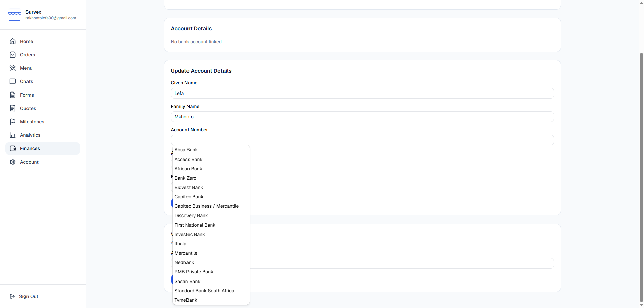Select Finances in sidebar

pos(43,148)
